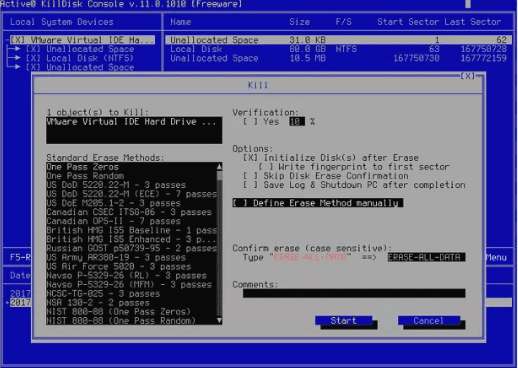Toggle the Verification Yes checkbox
518x368 pixels.
250,122
